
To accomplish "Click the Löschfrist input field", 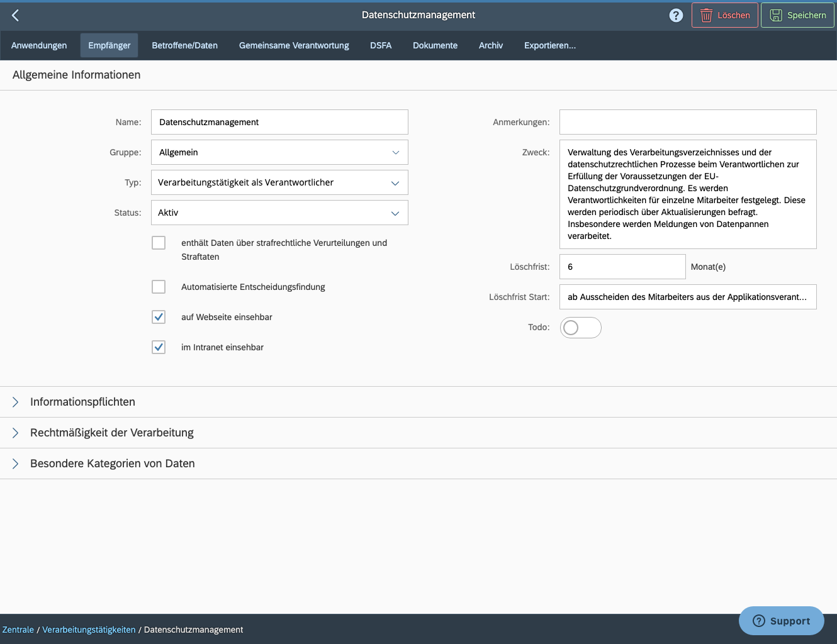I will [622, 267].
